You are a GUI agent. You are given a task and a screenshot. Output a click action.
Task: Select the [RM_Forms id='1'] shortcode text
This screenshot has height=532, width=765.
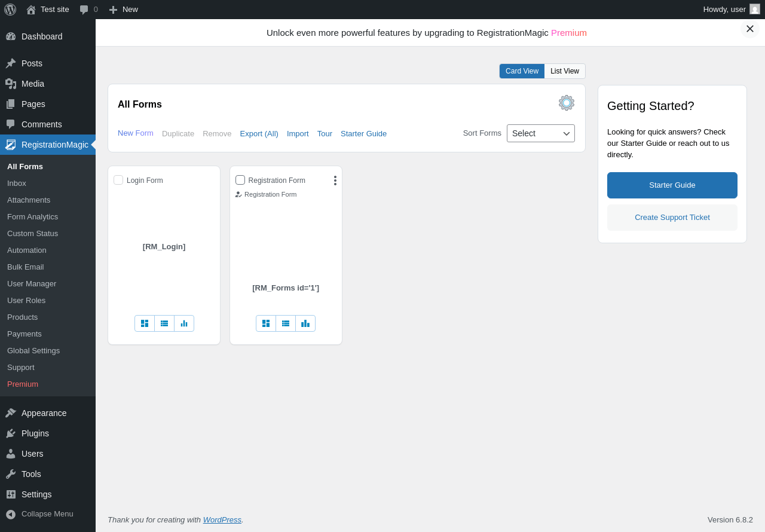(x=286, y=288)
